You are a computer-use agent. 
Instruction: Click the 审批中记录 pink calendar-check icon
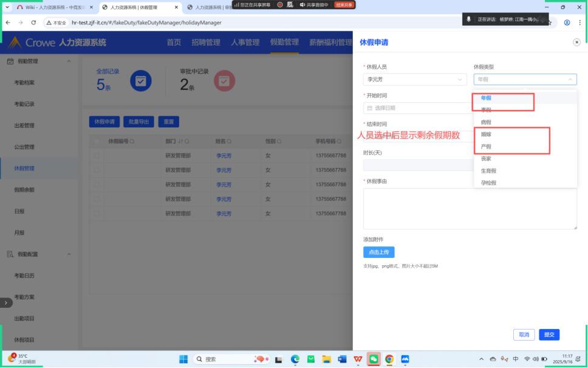pos(224,81)
